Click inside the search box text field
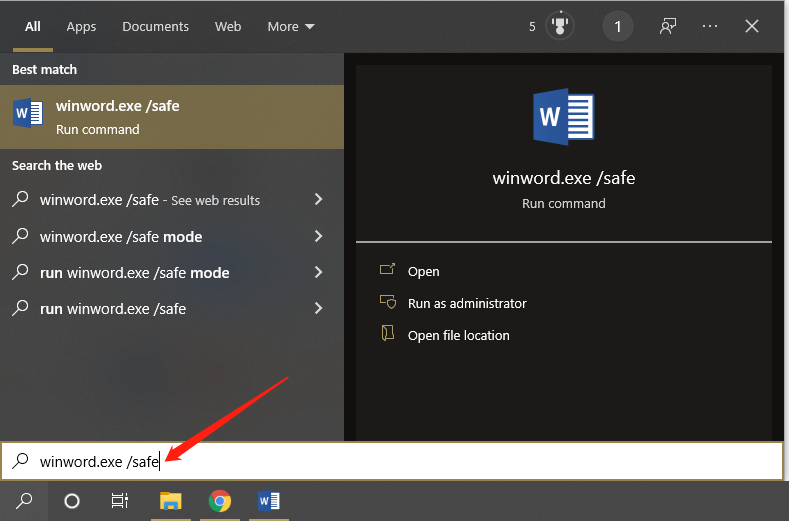Screen dimensions: 789x521 pos(392,461)
